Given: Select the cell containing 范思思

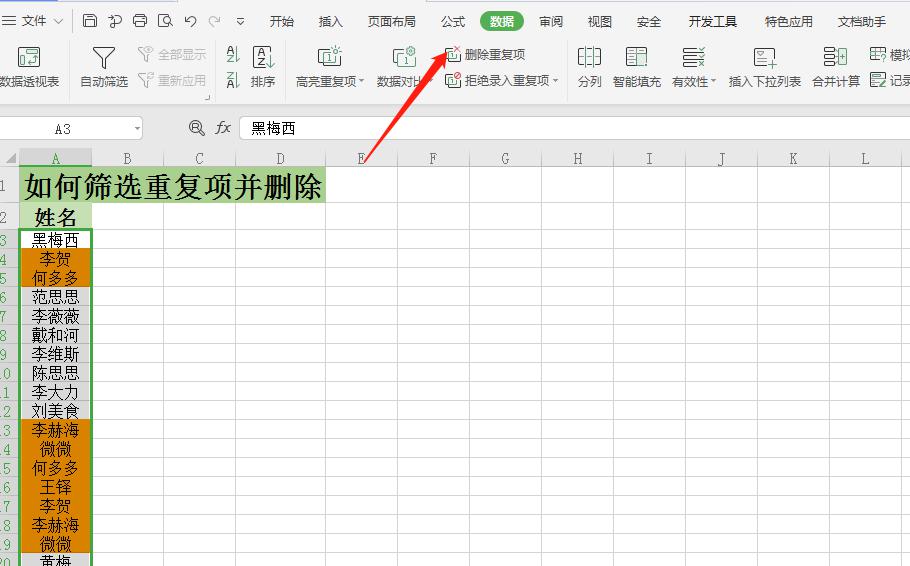Looking at the screenshot, I should pyautogui.click(x=56, y=297).
